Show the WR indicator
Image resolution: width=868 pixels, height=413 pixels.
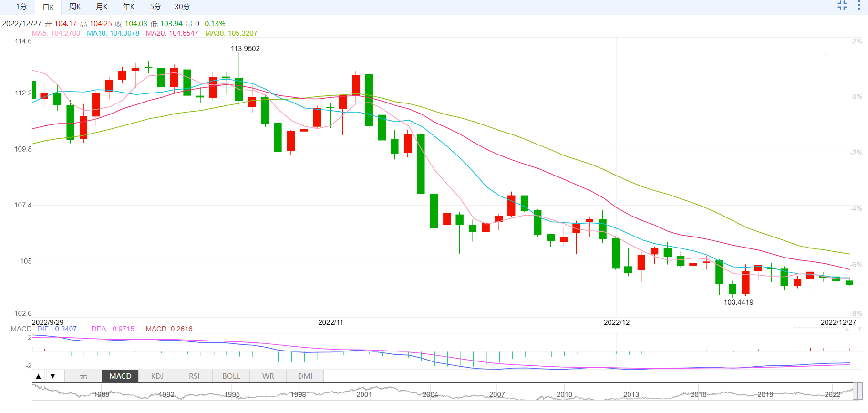pyautogui.click(x=268, y=376)
